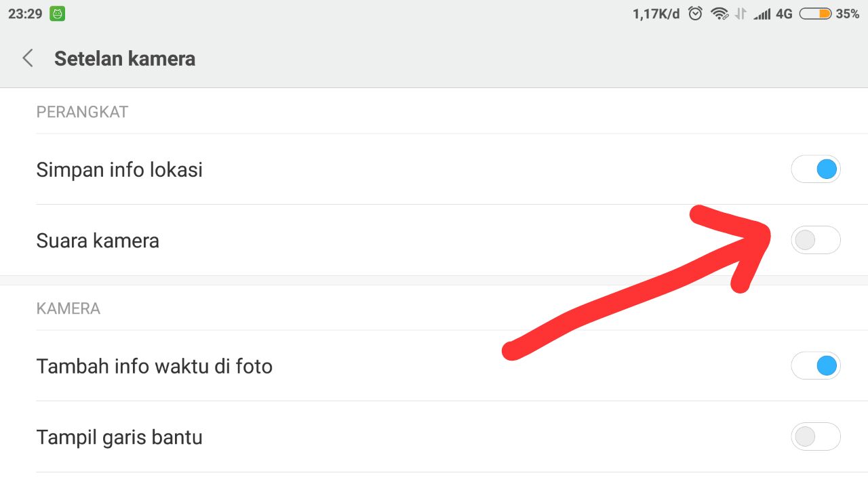Enable the Suara kamera switch
The height and width of the screenshot is (488, 868).
coord(816,240)
